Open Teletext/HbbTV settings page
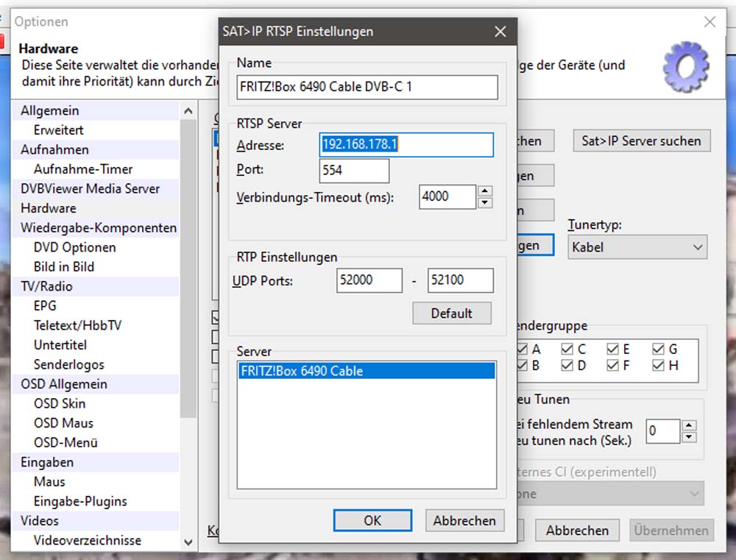The image size is (736, 560). (x=77, y=325)
